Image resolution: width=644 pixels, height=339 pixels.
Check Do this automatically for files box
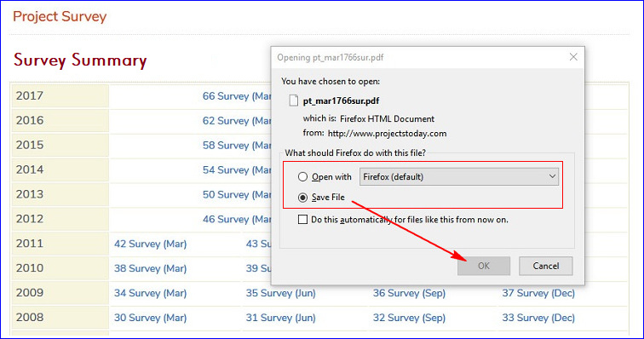[302, 220]
